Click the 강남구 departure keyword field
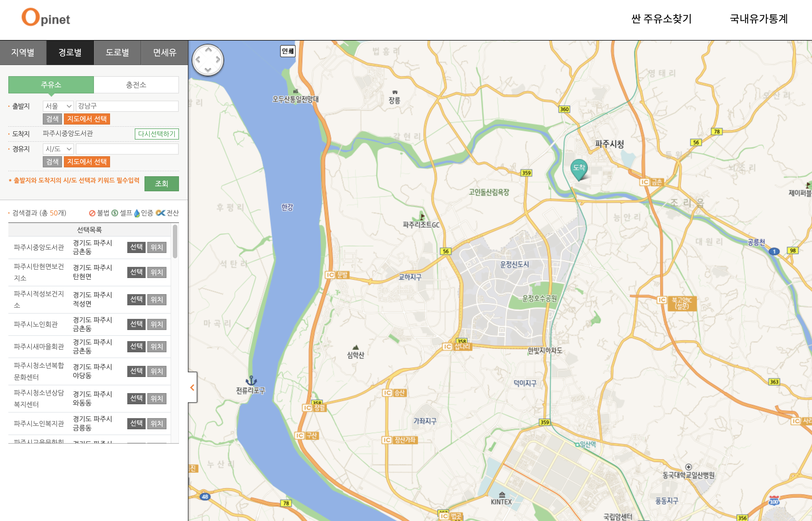812x521 pixels. pyautogui.click(x=127, y=106)
